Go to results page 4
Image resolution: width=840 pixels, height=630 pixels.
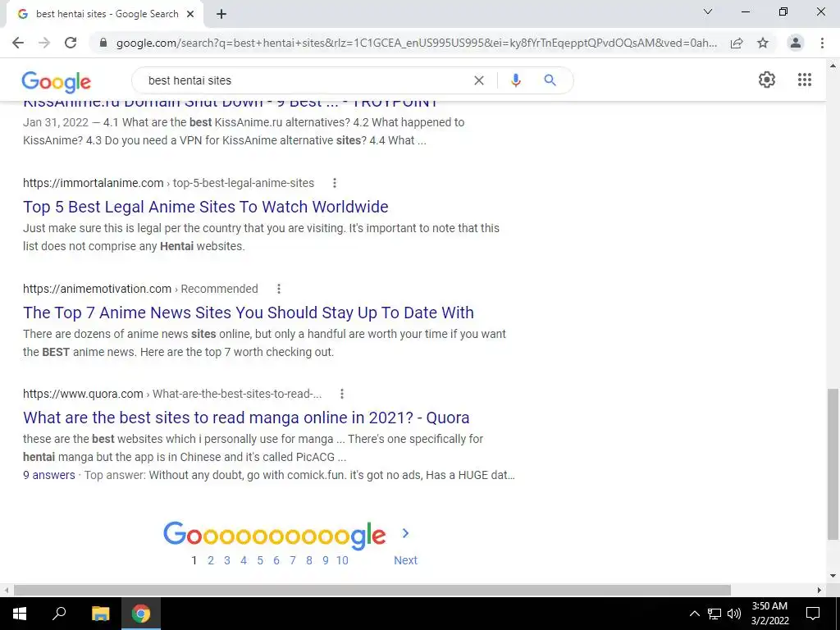click(x=244, y=560)
